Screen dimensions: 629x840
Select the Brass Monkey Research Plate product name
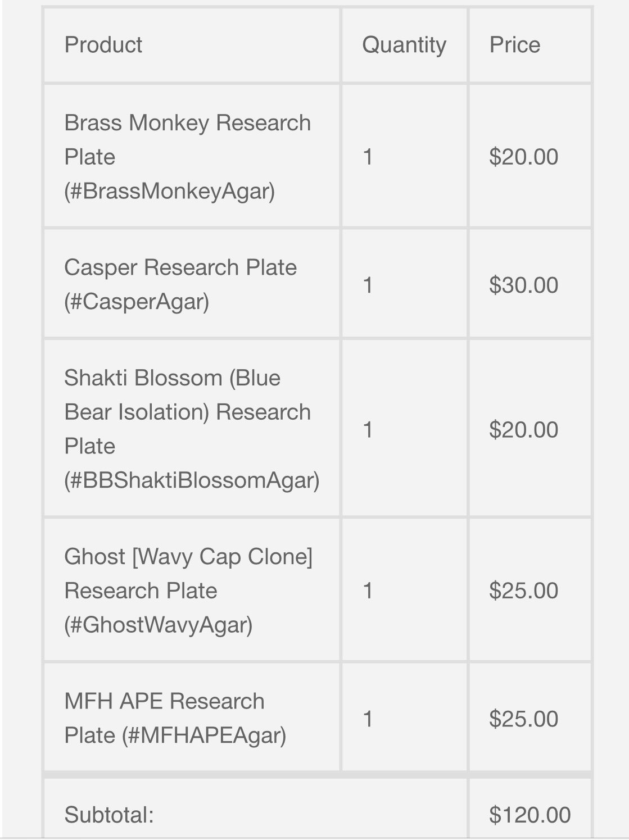(187, 157)
